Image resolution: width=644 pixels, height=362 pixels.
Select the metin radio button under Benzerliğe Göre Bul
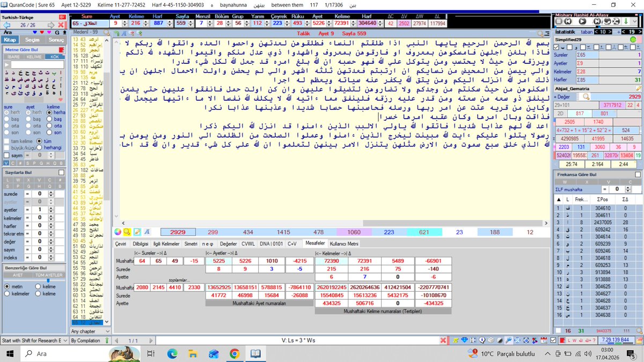pos(7,286)
